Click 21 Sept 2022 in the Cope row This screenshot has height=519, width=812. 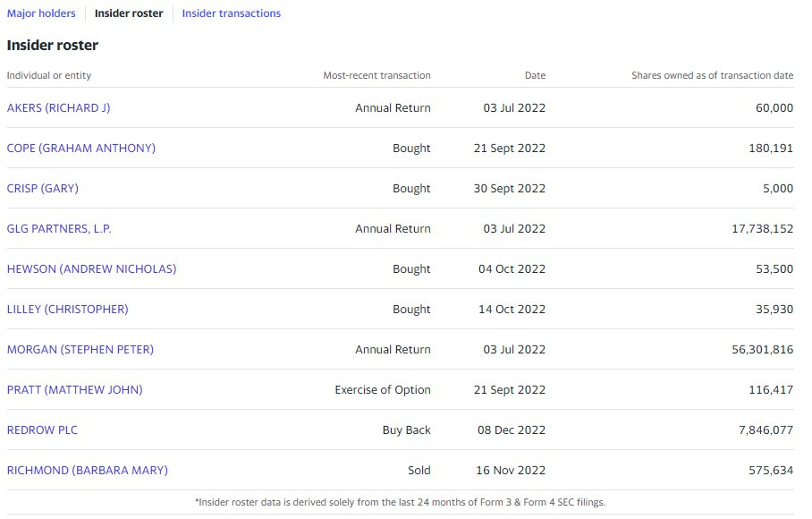pos(510,149)
